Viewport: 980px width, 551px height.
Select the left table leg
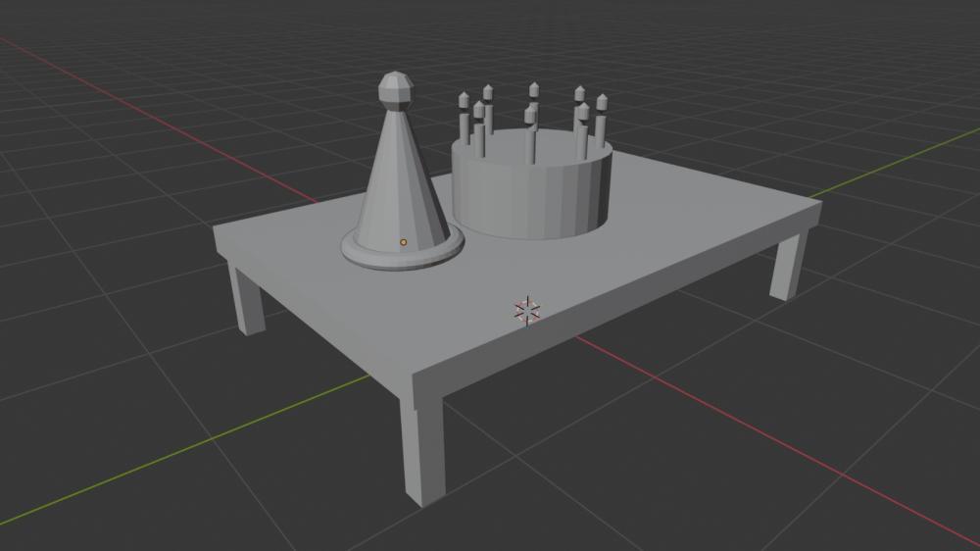(247, 300)
